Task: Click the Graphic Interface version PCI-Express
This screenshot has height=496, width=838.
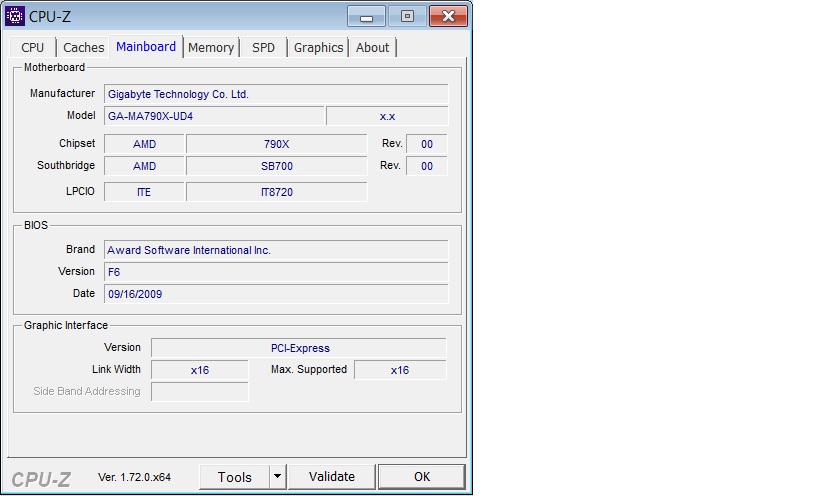Action: tap(299, 348)
